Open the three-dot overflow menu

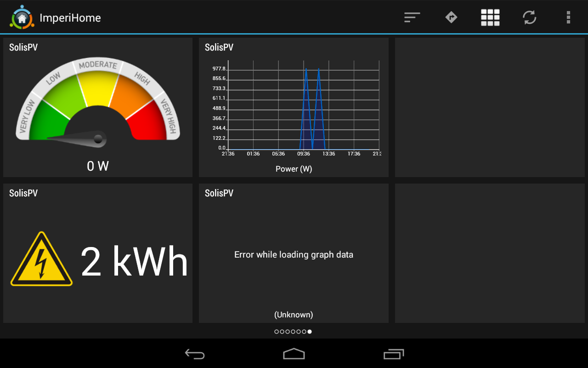tap(568, 17)
